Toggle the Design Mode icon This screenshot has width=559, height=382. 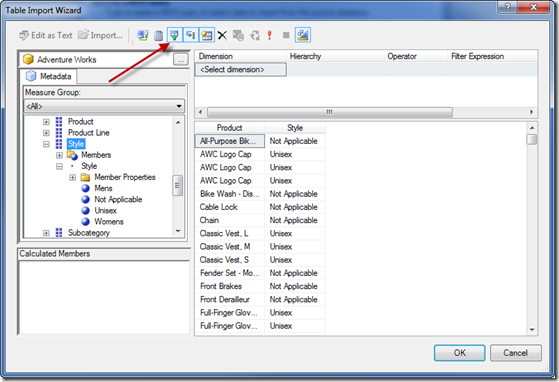[x=303, y=35]
